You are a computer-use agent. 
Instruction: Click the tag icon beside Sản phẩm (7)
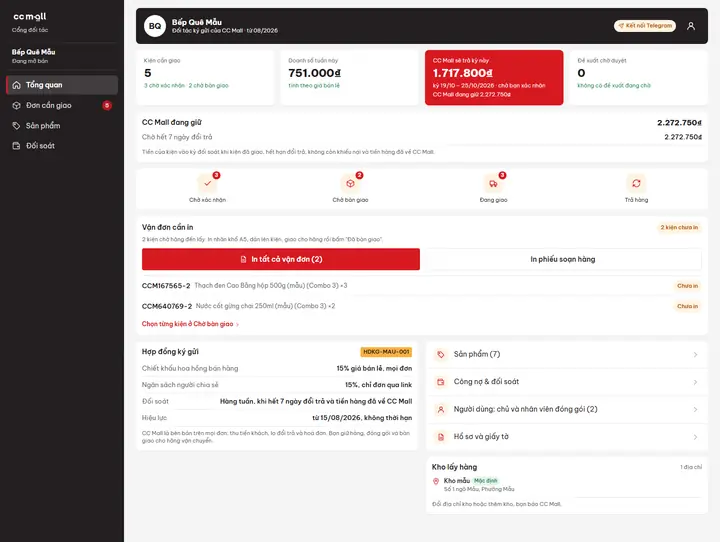click(x=441, y=354)
